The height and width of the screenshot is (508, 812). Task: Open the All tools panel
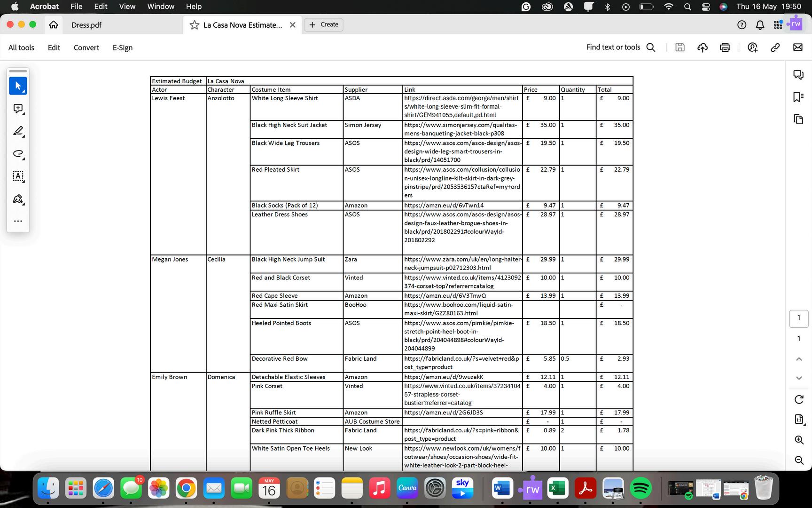(x=21, y=48)
